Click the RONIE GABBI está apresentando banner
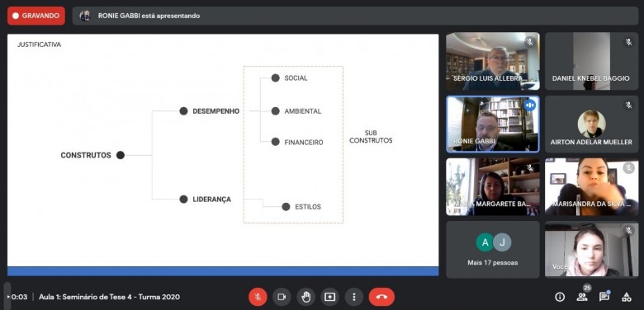The height and width of the screenshot is (310, 644). click(x=355, y=16)
